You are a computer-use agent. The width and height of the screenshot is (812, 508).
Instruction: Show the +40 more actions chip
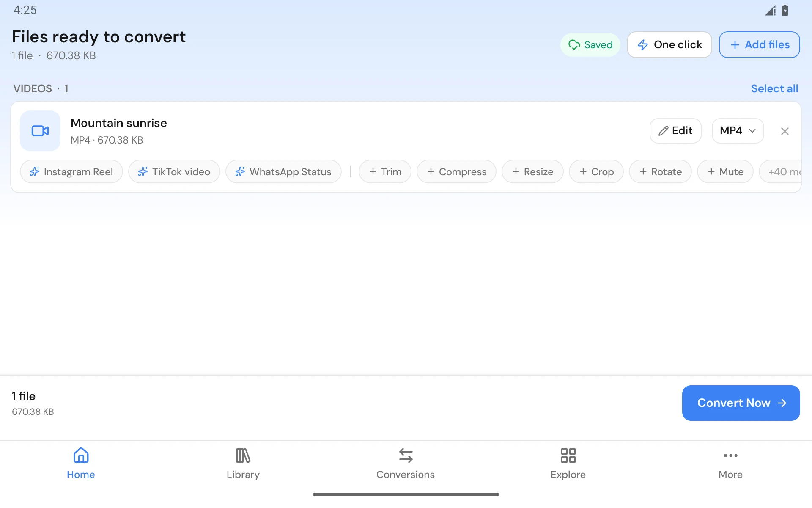781,171
